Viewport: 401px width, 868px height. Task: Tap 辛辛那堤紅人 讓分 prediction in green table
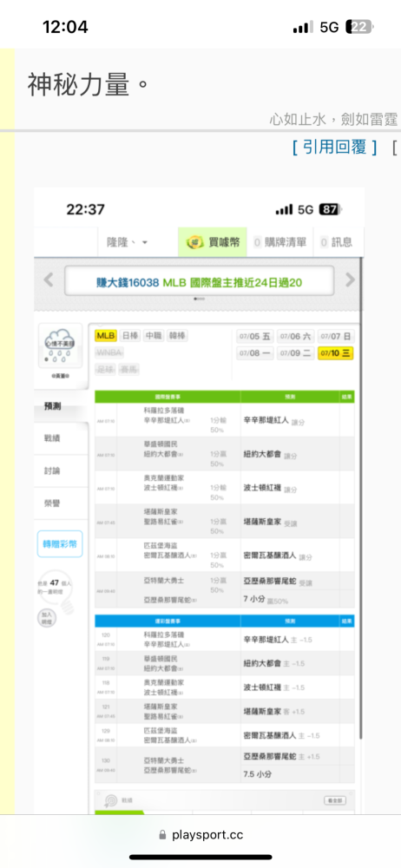click(x=274, y=421)
